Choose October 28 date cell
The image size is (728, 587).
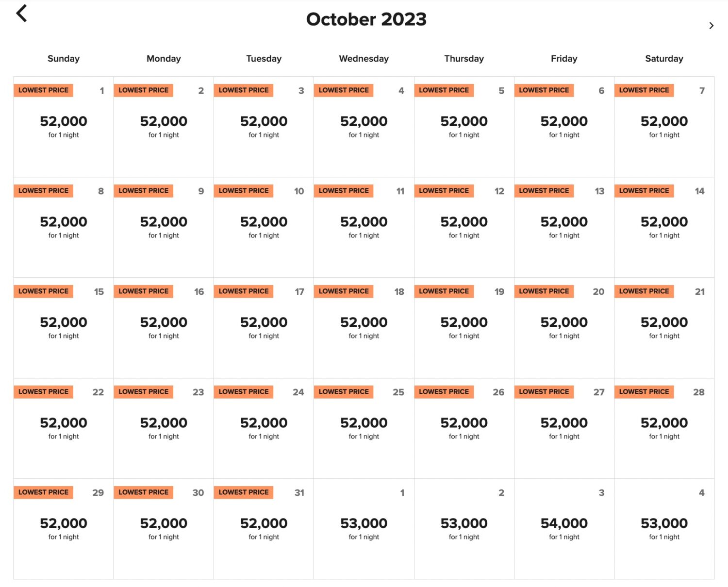click(x=664, y=428)
